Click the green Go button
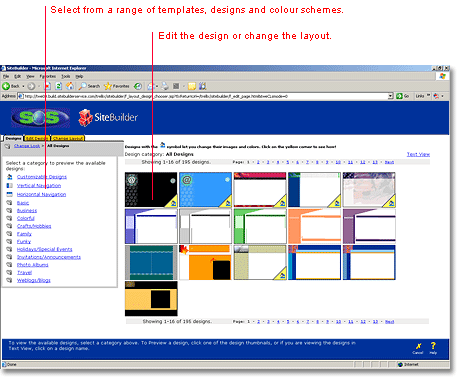Screen dimensions: 459x380 coord(402,96)
